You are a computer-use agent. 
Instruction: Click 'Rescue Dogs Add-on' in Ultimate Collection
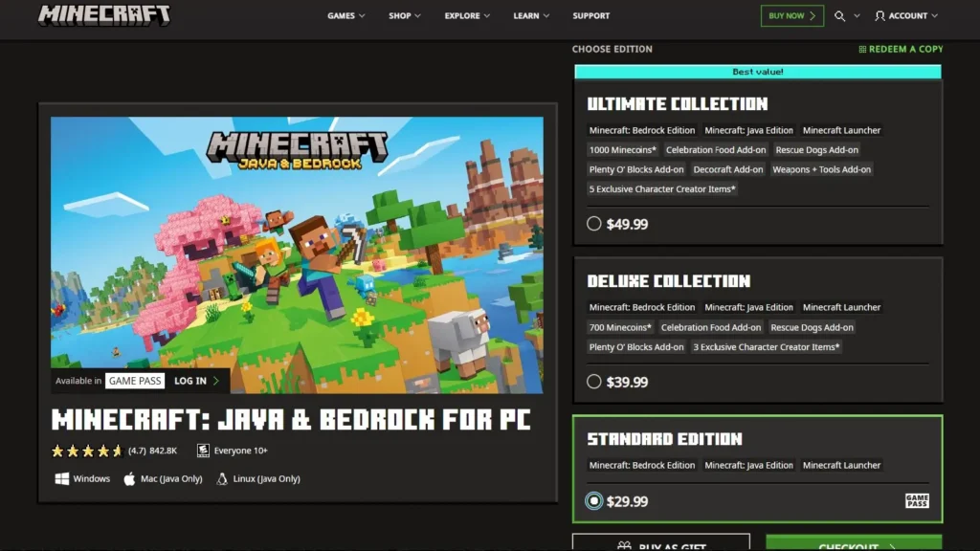pos(817,150)
